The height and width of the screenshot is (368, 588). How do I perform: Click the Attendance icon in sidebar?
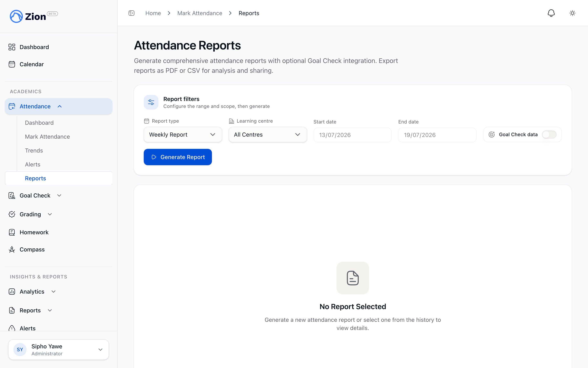[x=12, y=106]
